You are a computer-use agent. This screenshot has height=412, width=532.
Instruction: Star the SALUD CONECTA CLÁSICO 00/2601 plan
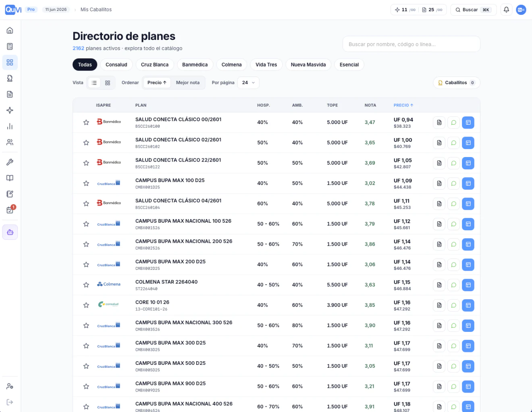point(86,122)
